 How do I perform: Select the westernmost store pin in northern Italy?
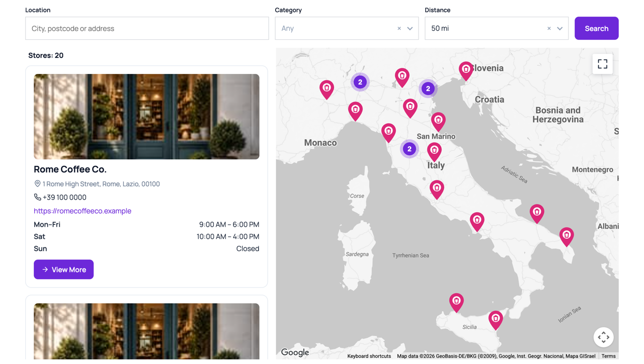click(x=327, y=89)
